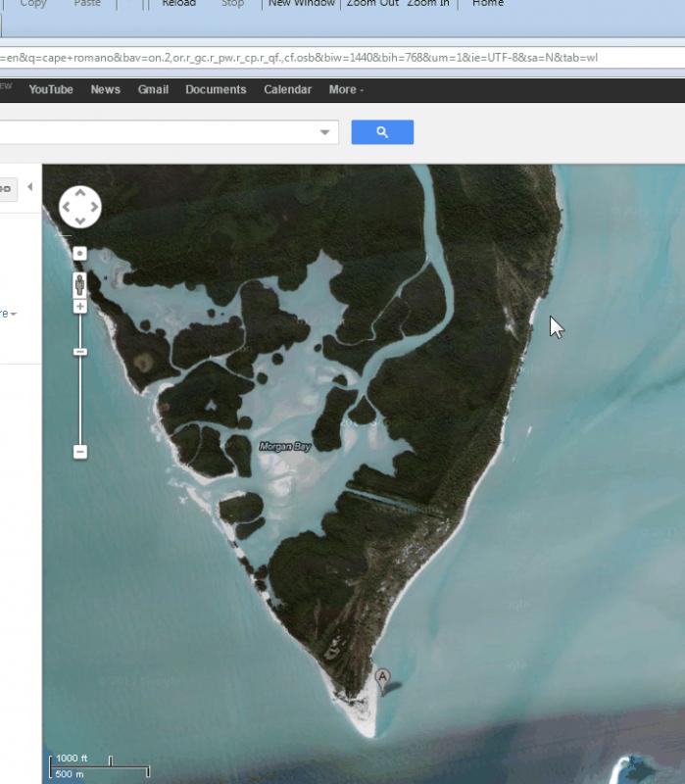
Task: Zoom out with the minus button
Action: point(80,452)
